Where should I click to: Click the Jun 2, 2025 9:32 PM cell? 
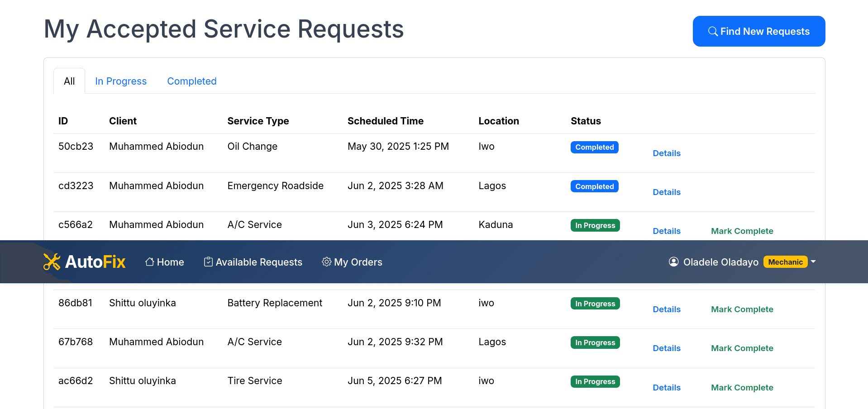(395, 342)
